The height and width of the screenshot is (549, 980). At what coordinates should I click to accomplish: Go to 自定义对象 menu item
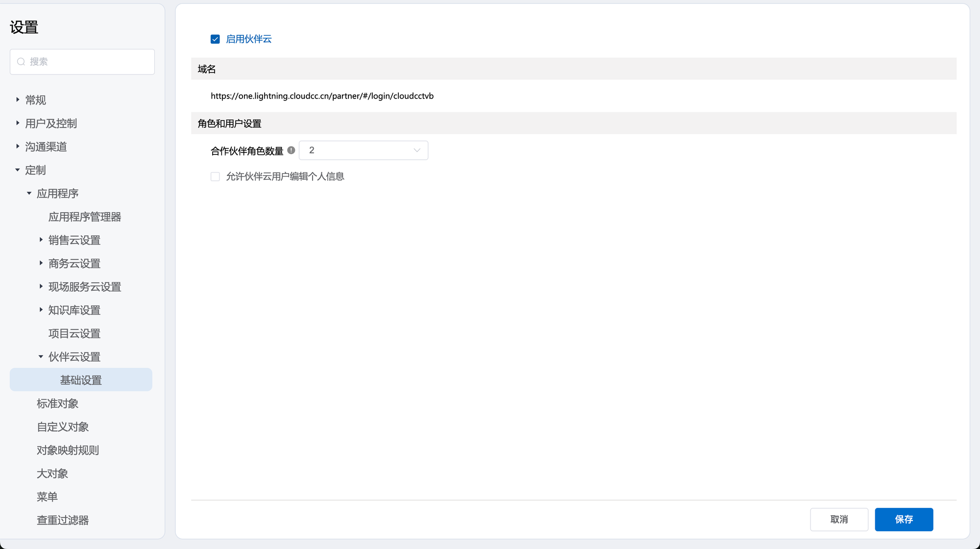[x=63, y=427]
